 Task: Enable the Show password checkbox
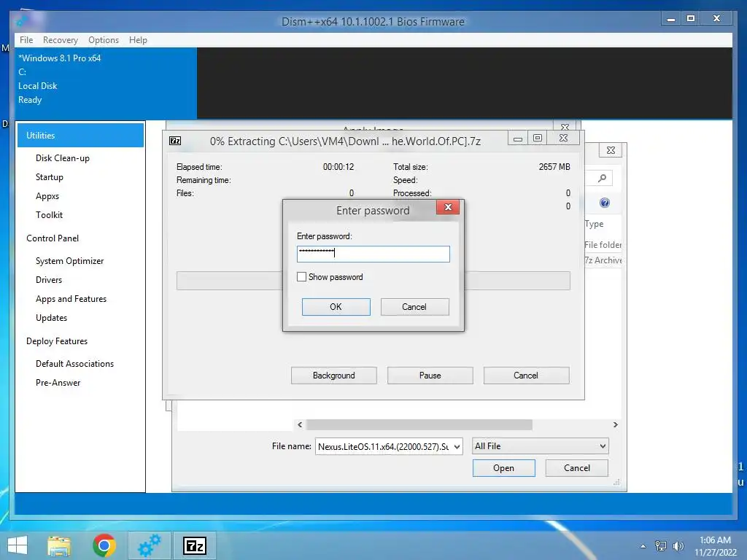click(x=301, y=276)
